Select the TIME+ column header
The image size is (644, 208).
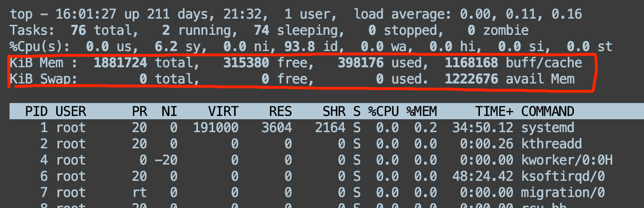click(494, 112)
